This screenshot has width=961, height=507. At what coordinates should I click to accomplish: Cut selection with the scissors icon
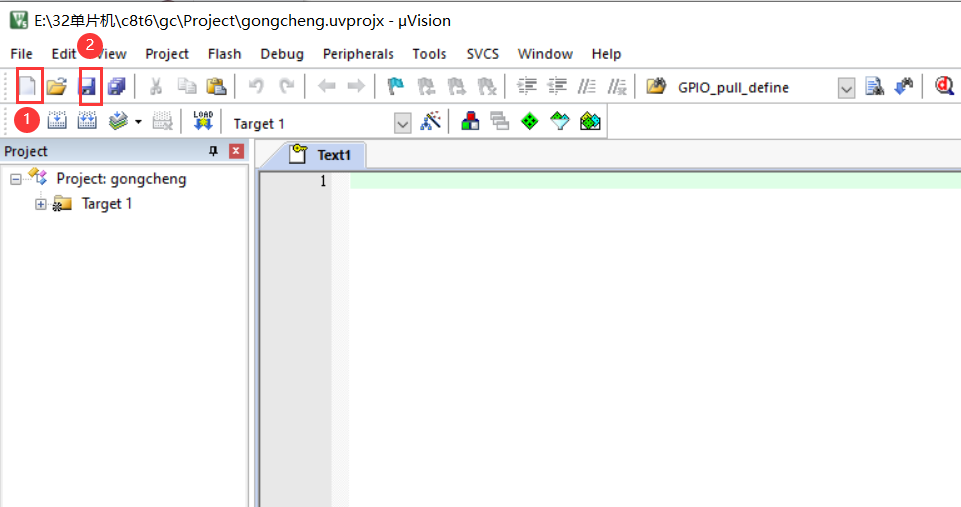coord(156,86)
